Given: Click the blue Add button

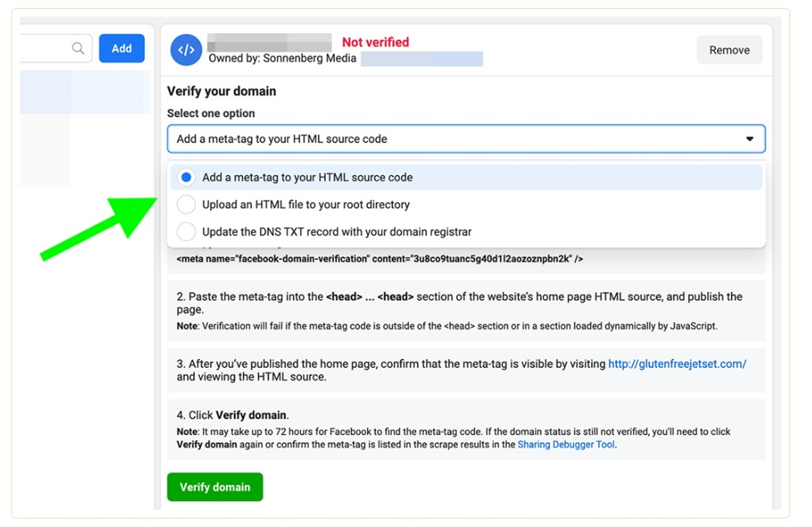Looking at the screenshot, I should (x=122, y=49).
